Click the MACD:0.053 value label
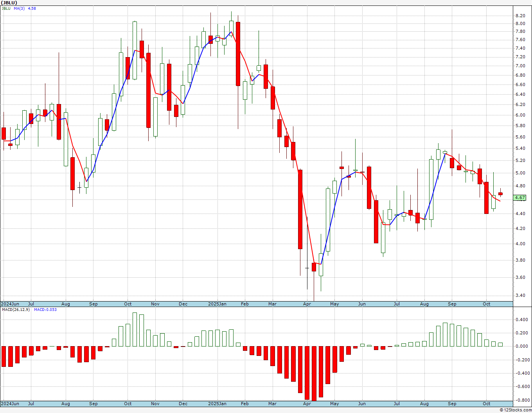Screen dimensions: 532x413 click(x=45, y=310)
